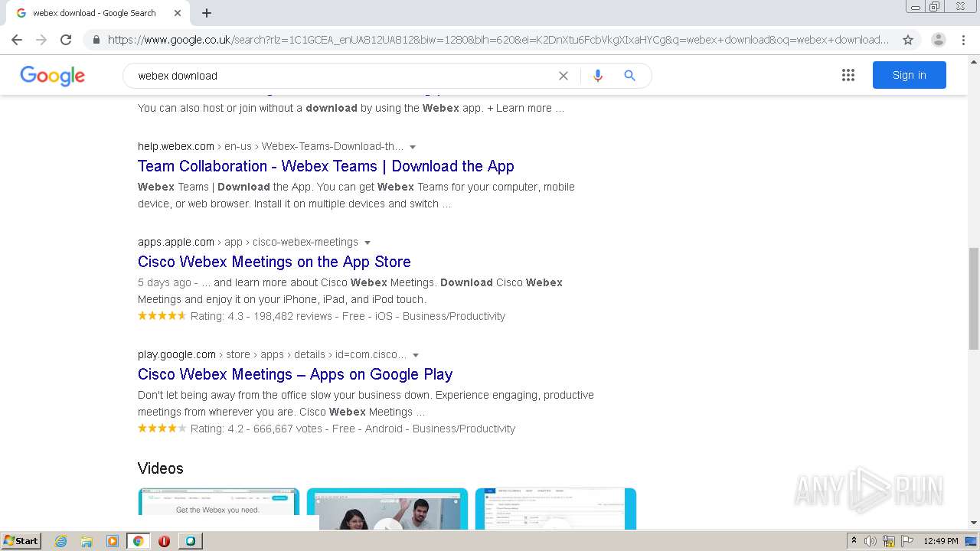Launch Internet Explorer from taskbar

pyautogui.click(x=61, y=541)
